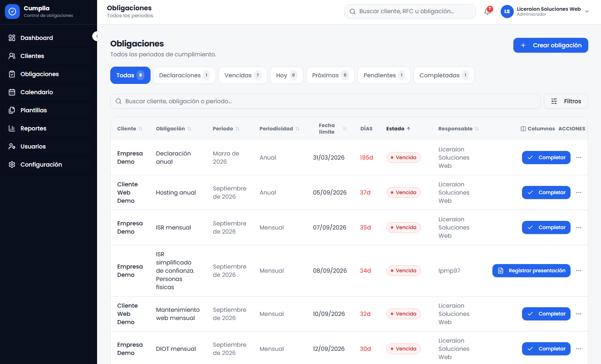Open the Dashboard sidebar item
601x364 pixels.
pos(49,38)
